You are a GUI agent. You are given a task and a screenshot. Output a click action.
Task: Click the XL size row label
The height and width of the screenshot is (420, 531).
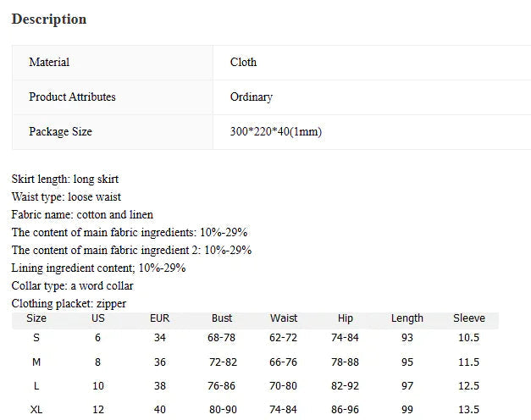click(36, 410)
